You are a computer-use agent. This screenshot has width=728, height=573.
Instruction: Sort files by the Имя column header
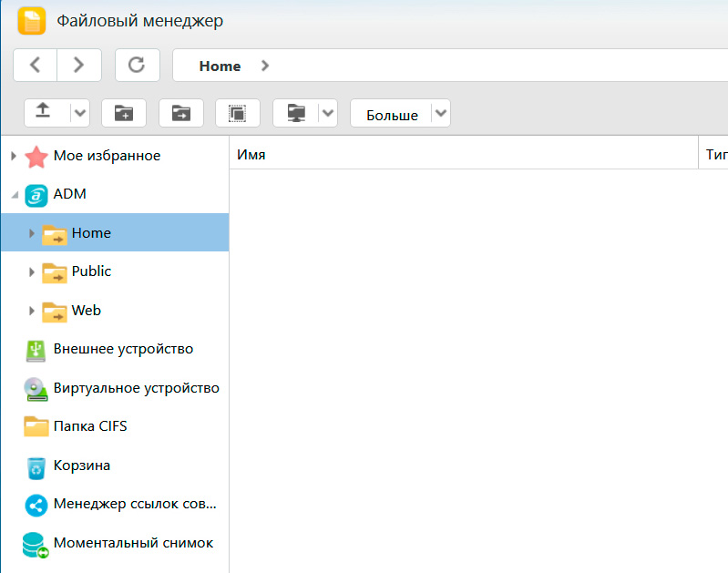[251, 155]
